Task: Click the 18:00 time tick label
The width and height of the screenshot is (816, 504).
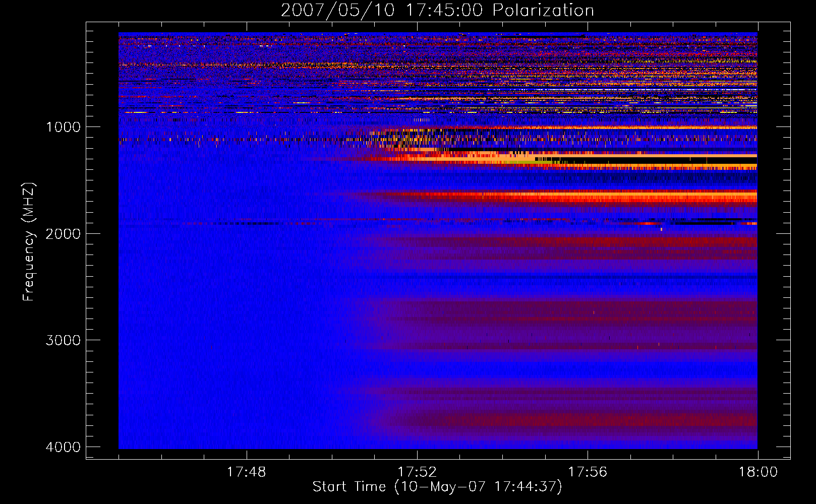Action: (758, 472)
